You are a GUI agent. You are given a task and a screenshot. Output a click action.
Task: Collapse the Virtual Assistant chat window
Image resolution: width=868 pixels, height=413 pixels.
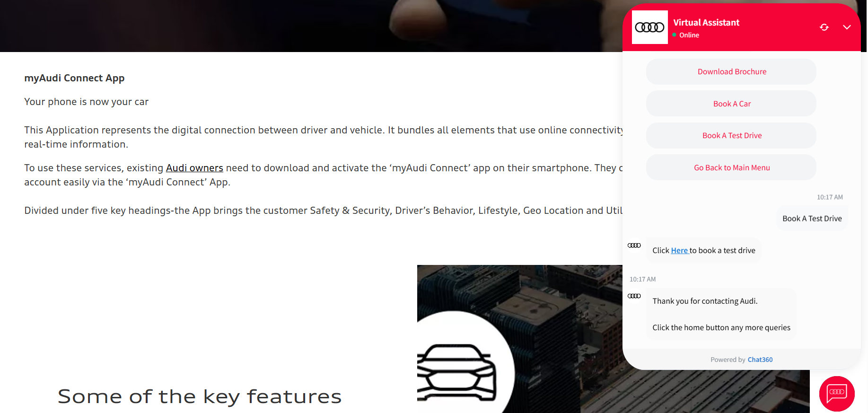847,27
